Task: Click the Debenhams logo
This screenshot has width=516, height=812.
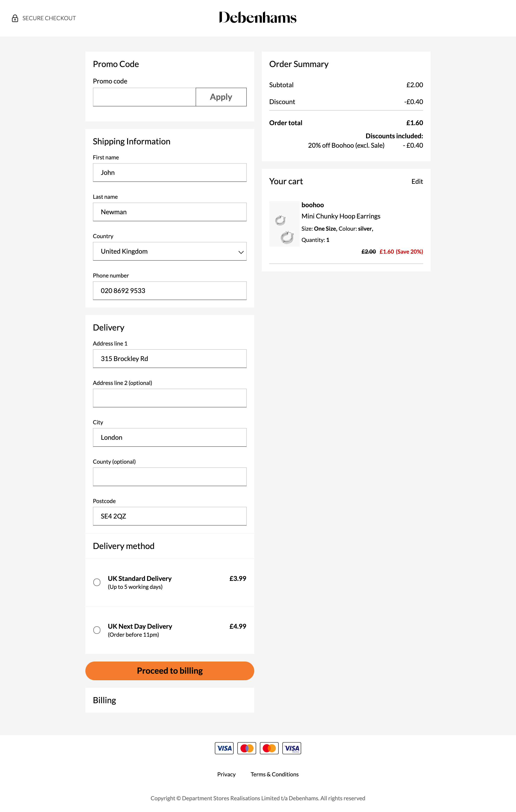Action: pyautogui.click(x=258, y=18)
